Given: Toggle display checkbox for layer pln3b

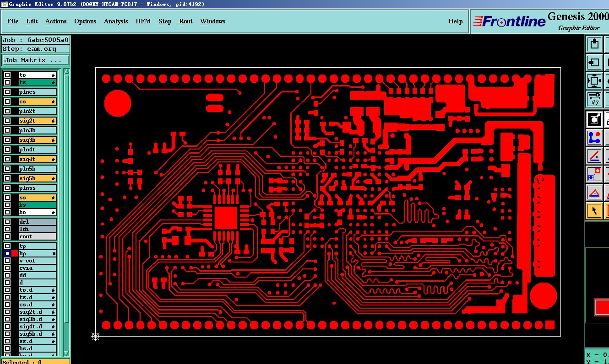Looking at the screenshot, I should (7, 130).
